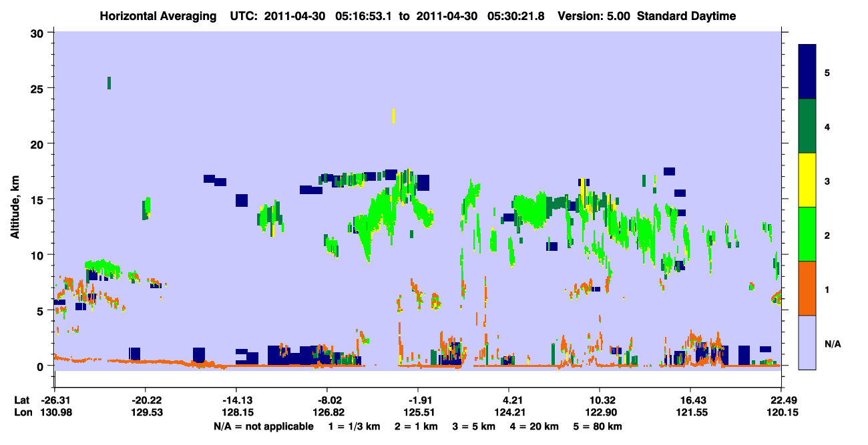Click latitude value -26.31
Image resolution: width=868 pixels, height=445 pixels.
[54, 400]
